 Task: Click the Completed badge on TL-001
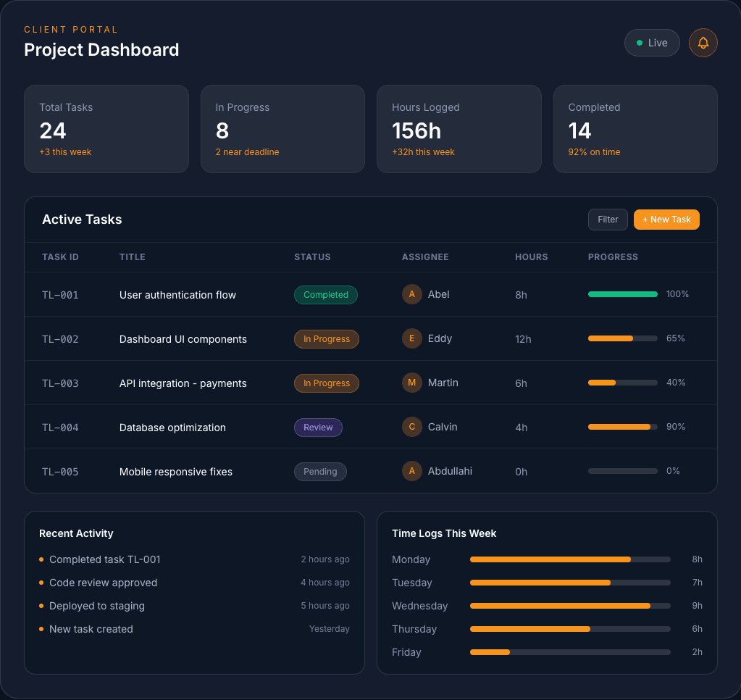pyautogui.click(x=325, y=294)
